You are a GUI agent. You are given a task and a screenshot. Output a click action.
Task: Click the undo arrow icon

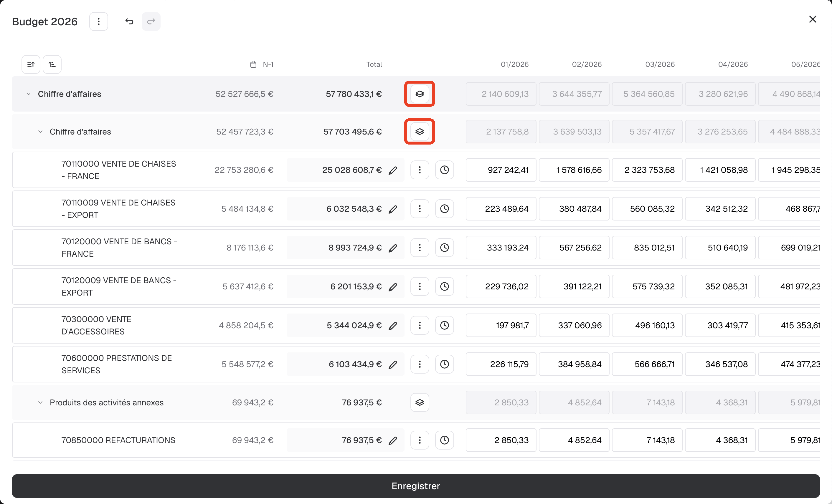click(129, 21)
